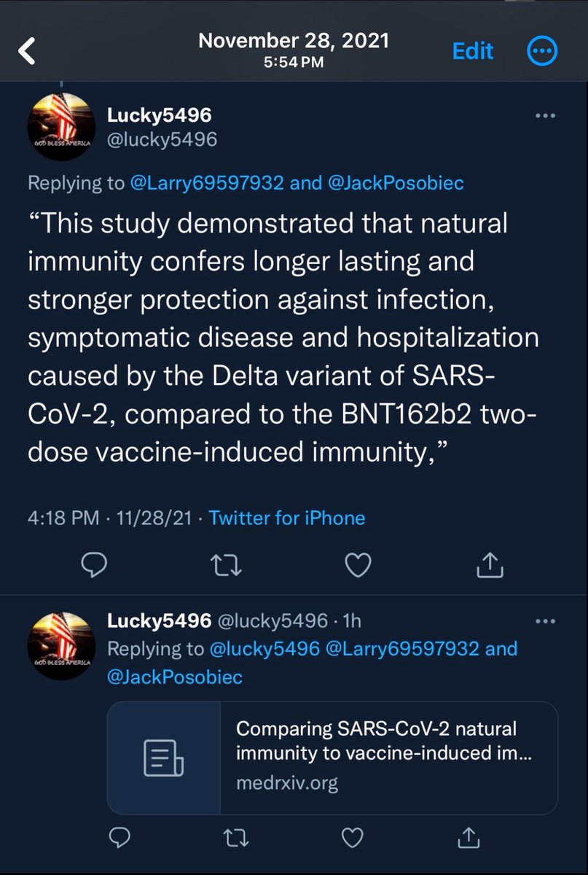
Task: Open the medrxiv.org article link card
Action: [332, 757]
